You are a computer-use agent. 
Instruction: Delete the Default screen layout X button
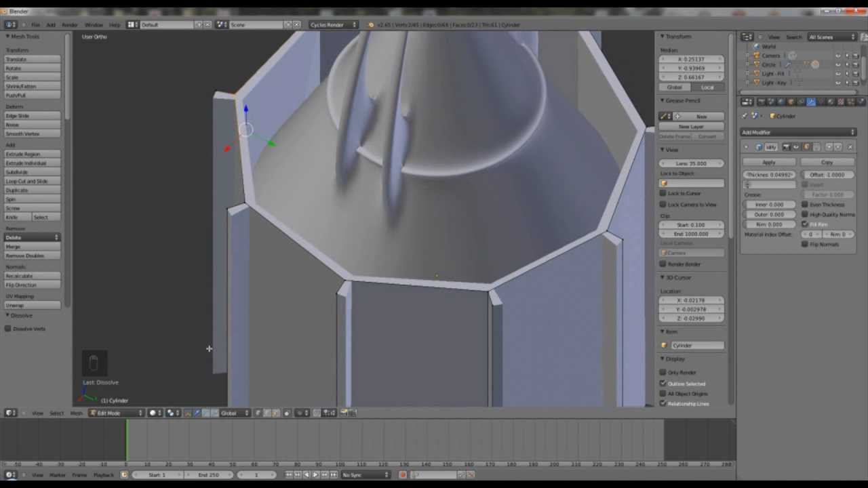[207, 24]
